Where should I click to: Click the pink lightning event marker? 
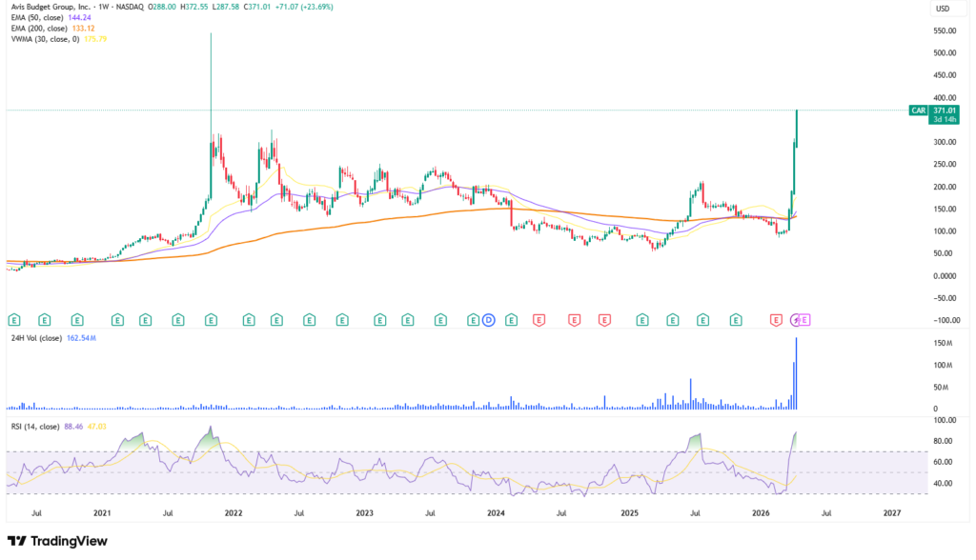(798, 319)
